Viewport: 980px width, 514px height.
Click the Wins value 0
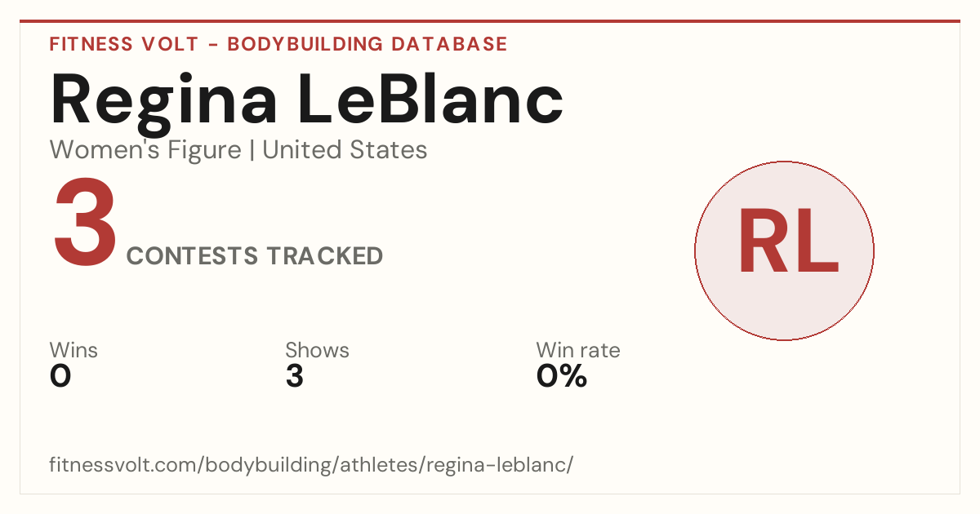pos(60,377)
